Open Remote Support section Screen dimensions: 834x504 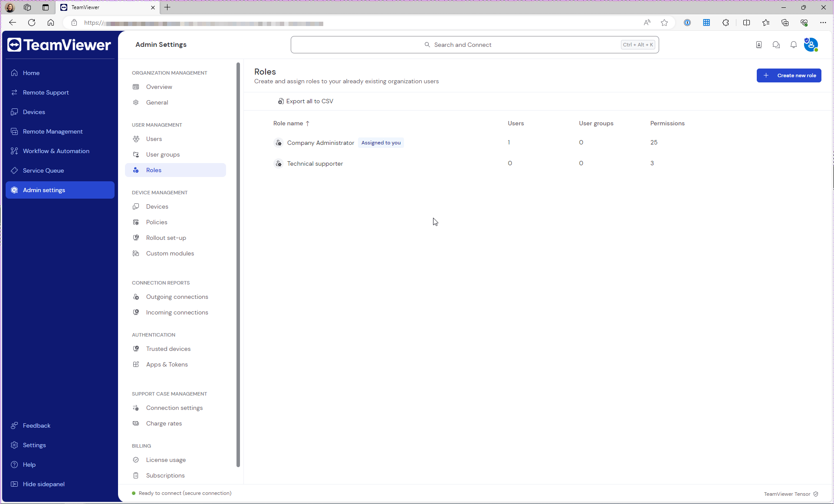(x=46, y=92)
